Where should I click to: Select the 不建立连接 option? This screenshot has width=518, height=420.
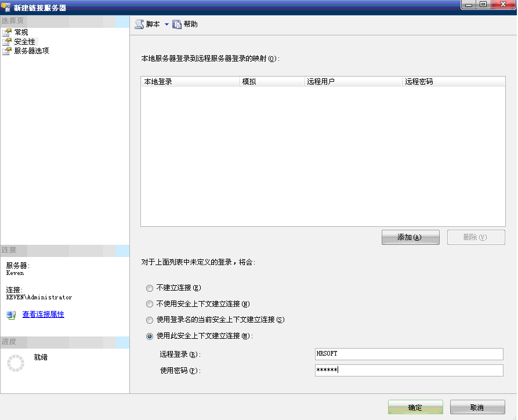point(149,288)
